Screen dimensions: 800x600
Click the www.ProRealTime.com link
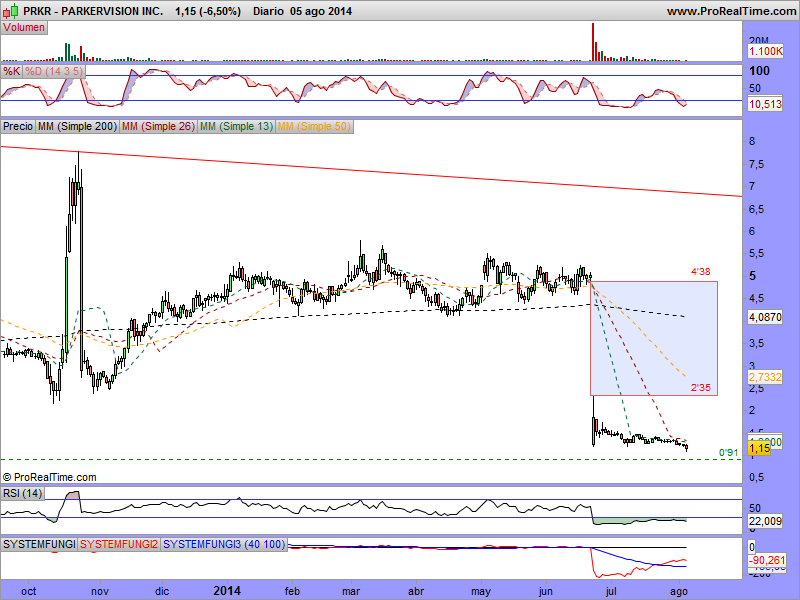click(731, 11)
